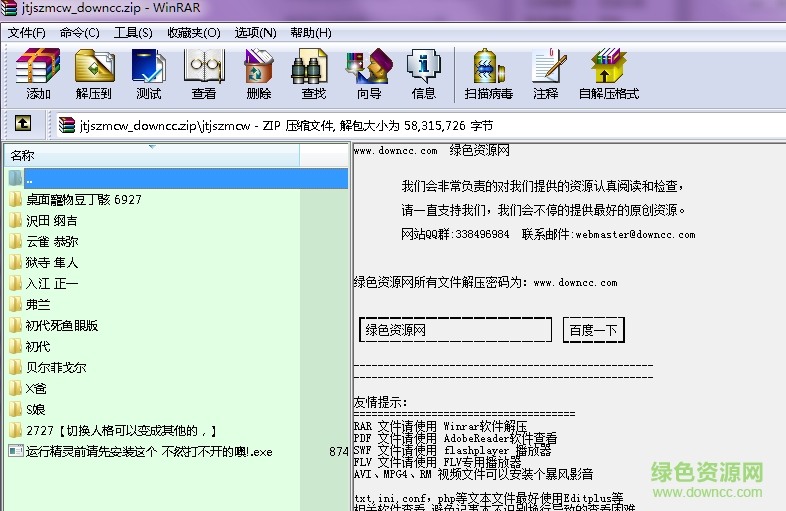Click the webmaster@downcc.com email text
Screen dimensions: 786x511
pyautogui.click(x=635, y=235)
